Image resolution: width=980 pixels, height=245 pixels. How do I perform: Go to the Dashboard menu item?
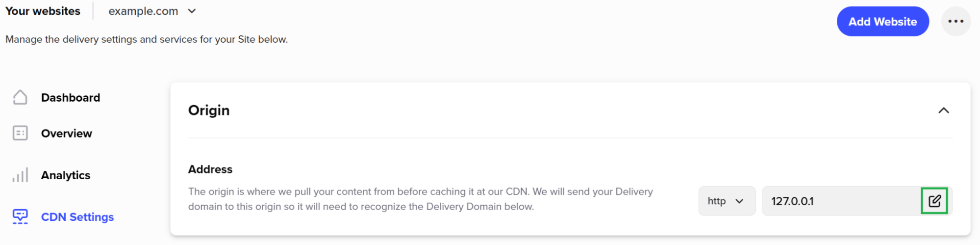(71, 98)
